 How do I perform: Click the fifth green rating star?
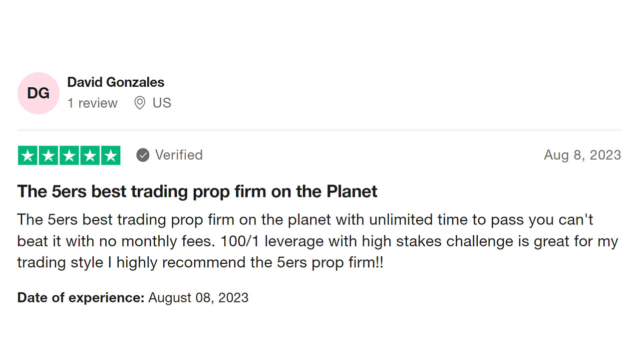(110, 156)
